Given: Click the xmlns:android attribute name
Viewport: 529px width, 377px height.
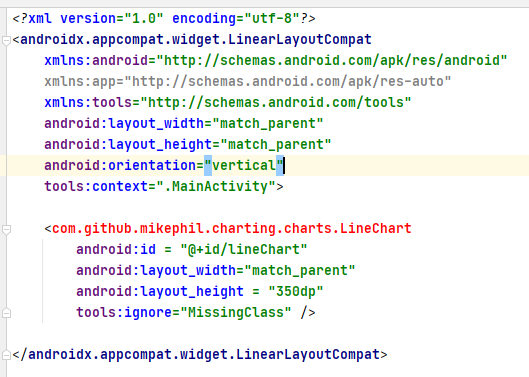Looking at the screenshot, I should pos(96,61).
